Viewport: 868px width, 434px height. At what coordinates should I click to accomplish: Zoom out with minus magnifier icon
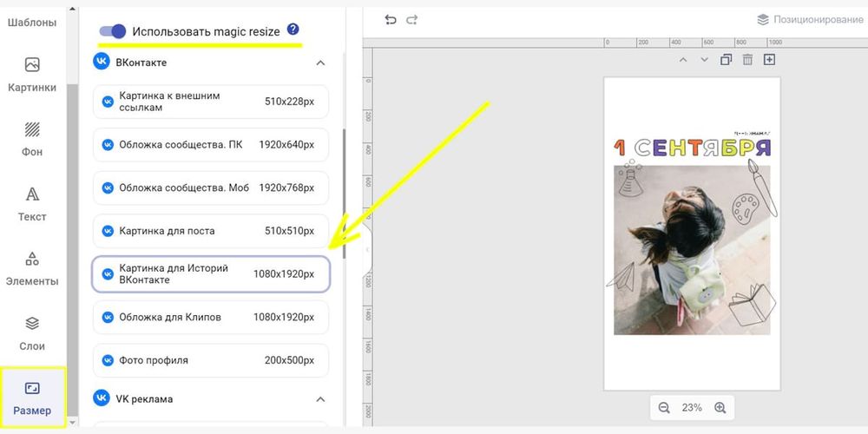coord(664,407)
